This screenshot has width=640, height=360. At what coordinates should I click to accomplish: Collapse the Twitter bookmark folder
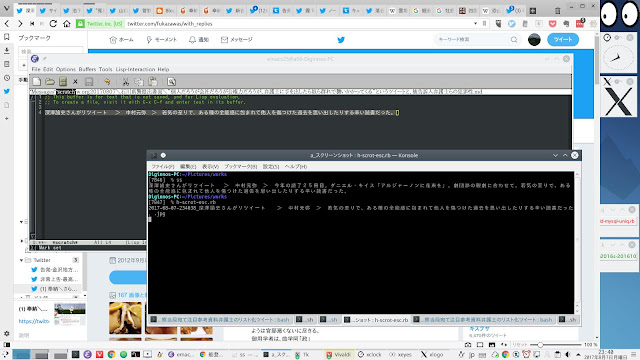click(22, 260)
